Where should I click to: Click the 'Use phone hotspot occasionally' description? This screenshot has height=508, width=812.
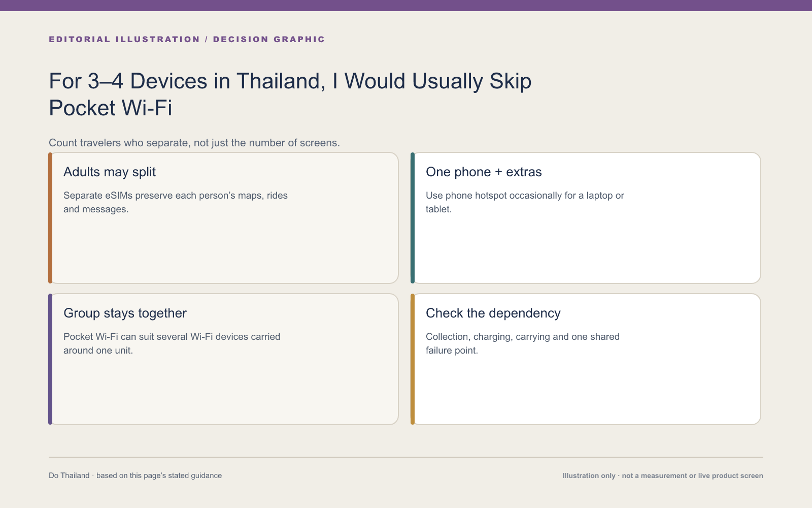[x=525, y=202]
